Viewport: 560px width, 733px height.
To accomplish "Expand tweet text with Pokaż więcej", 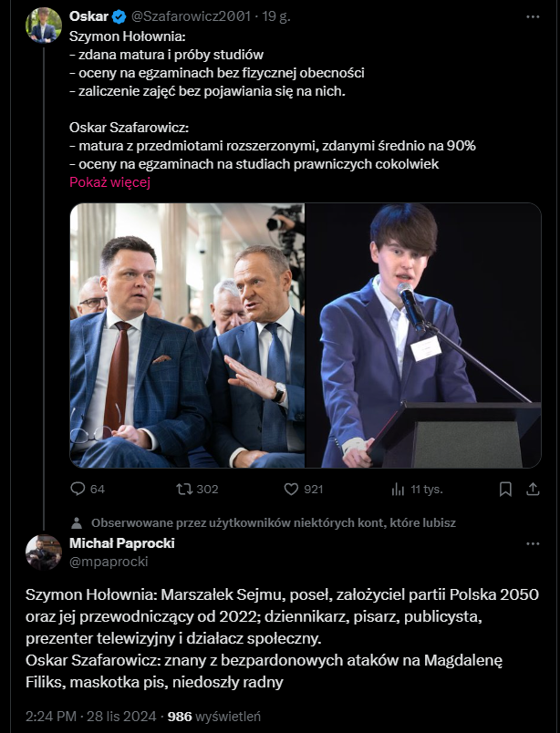I will click(109, 181).
